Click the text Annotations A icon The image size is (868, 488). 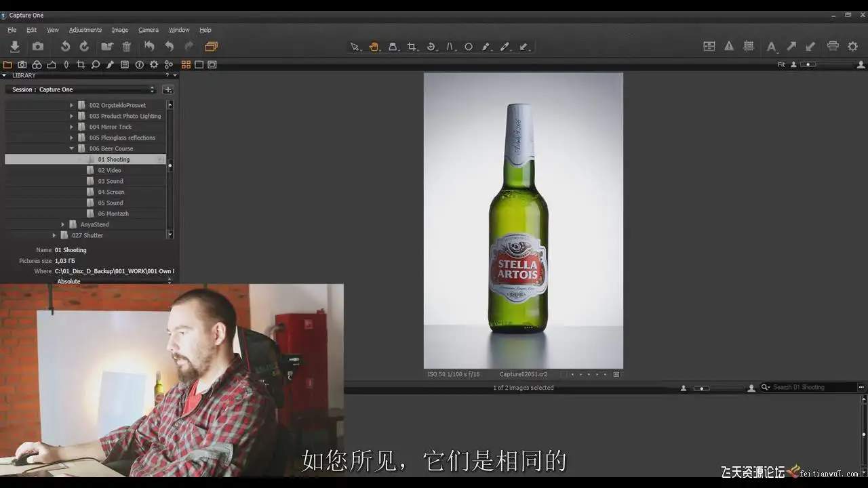[772, 47]
